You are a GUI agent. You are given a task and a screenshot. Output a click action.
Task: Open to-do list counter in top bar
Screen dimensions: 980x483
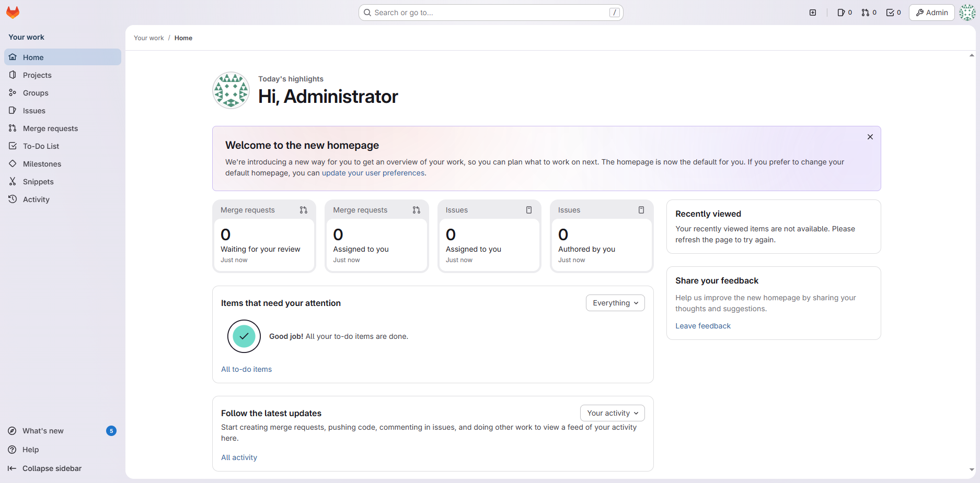point(893,13)
